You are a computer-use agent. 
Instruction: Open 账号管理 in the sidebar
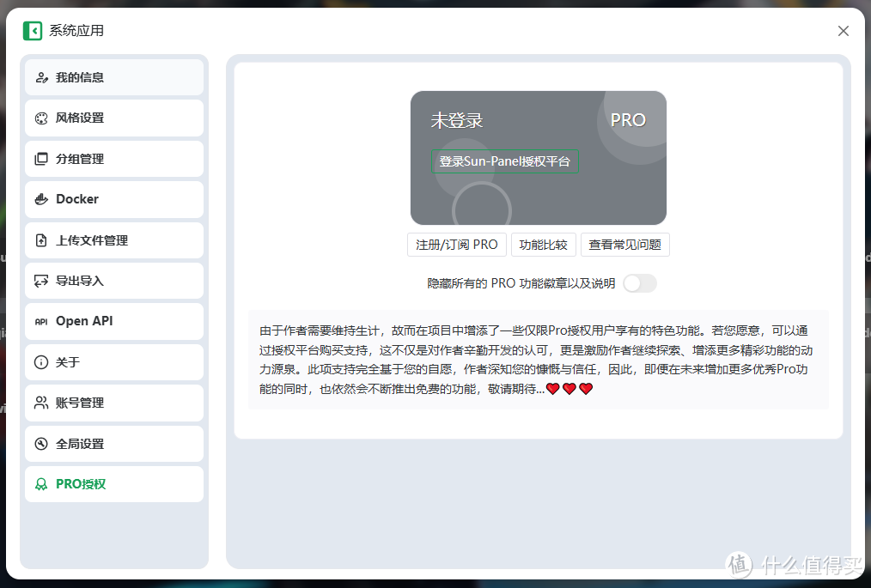pyautogui.click(x=114, y=403)
